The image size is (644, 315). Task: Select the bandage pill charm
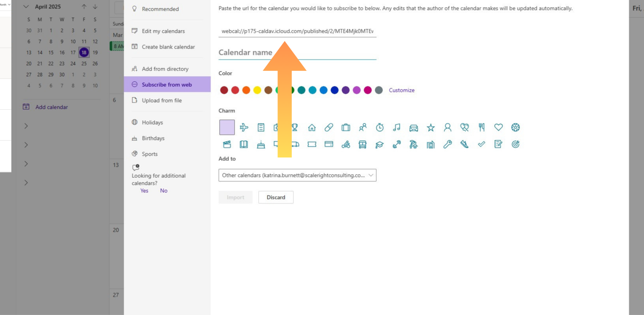click(x=329, y=127)
